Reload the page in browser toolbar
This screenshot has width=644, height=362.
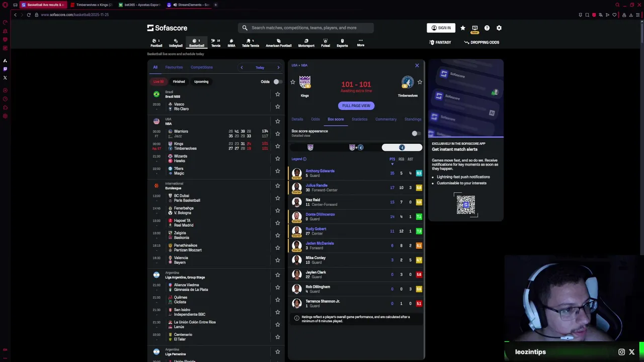click(x=29, y=15)
